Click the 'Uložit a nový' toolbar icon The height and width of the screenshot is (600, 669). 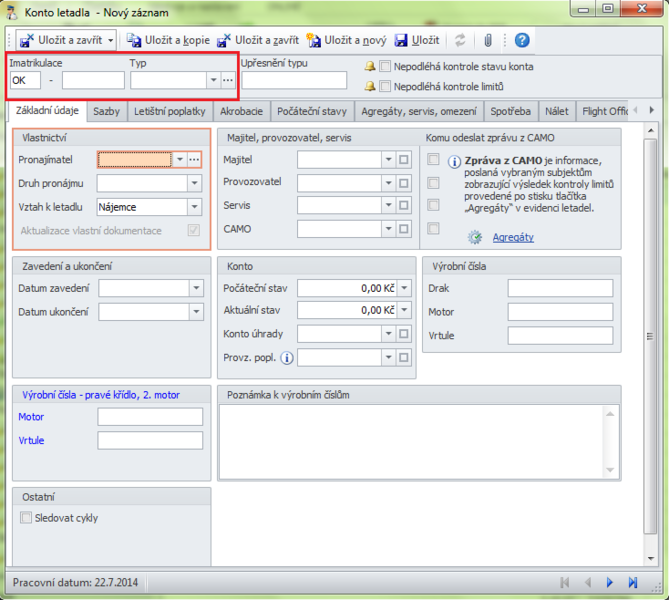tap(315, 40)
